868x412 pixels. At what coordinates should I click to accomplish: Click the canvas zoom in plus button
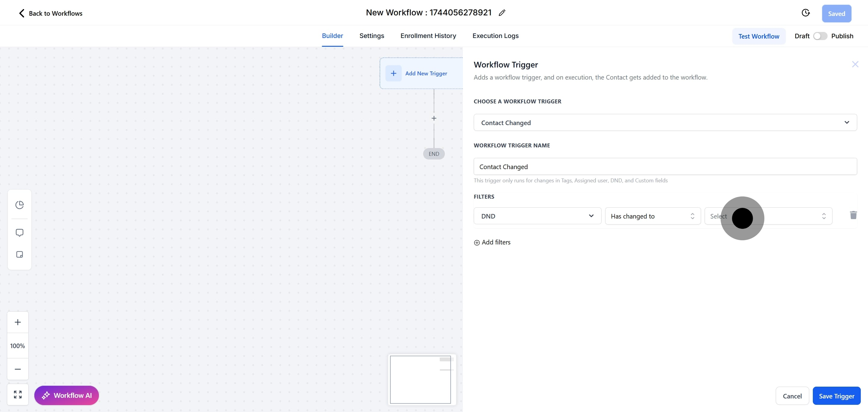[18, 322]
